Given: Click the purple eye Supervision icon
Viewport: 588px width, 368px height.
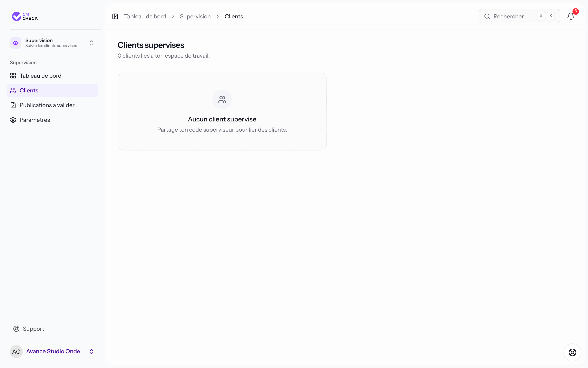Looking at the screenshot, I should point(16,43).
